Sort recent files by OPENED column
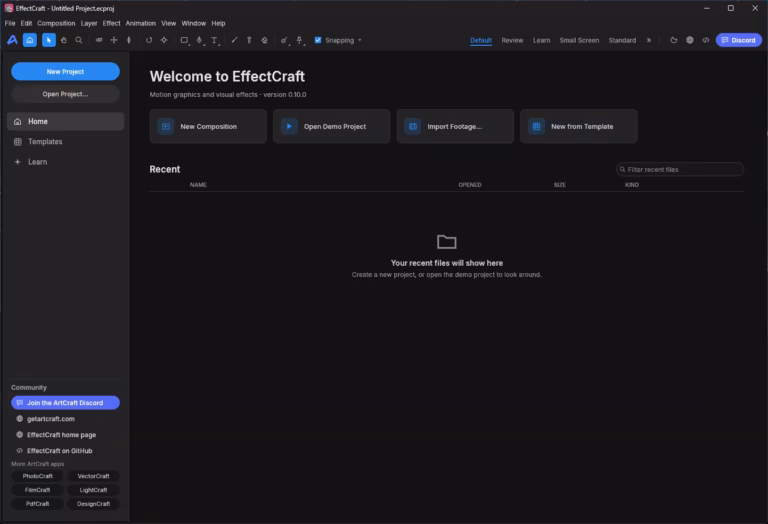Screen dimensions: 768x524 coord(470,185)
